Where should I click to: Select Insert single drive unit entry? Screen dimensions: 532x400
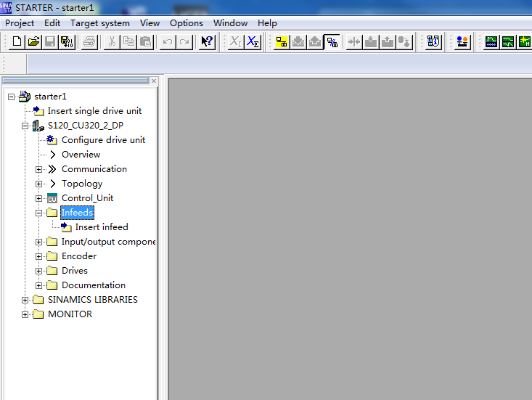[x=94, y=111]
